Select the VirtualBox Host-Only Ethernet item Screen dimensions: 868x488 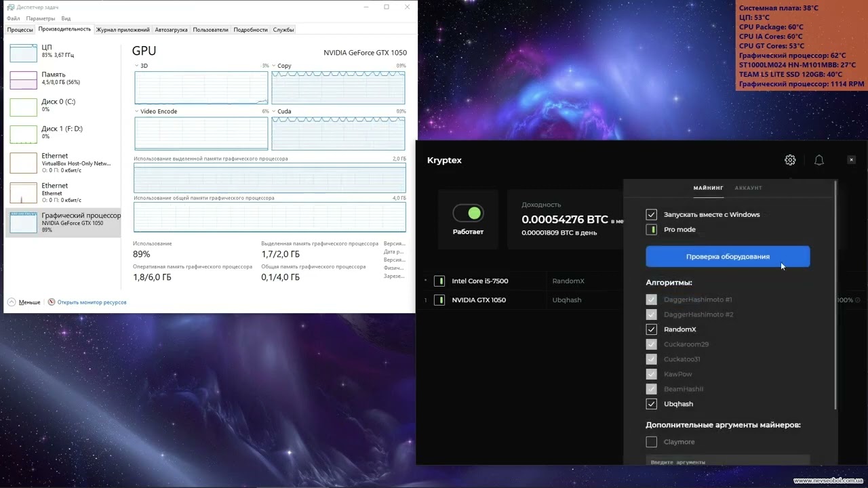63,163
